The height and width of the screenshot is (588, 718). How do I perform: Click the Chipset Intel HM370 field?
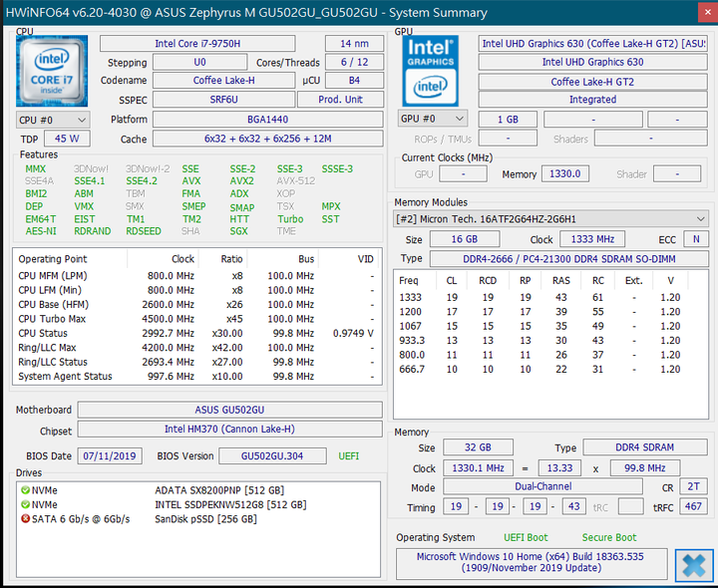(230, 429)
